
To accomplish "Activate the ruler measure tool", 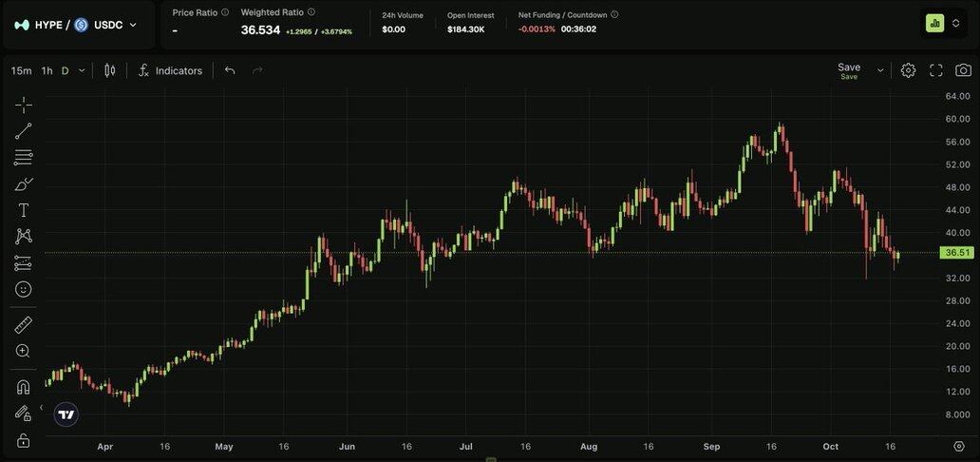I will point(23,325).
